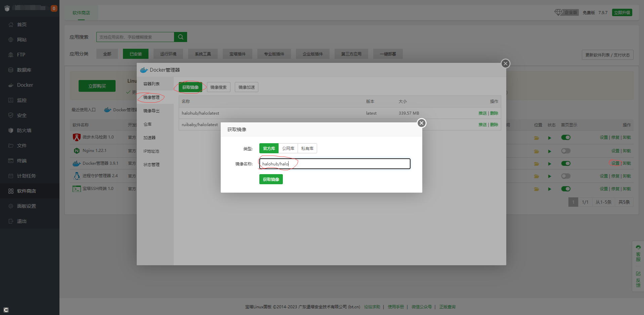Viewport: 644px width, 315px height.
Task: Select the 公网库 type option
Action: (x=288, y=148)
